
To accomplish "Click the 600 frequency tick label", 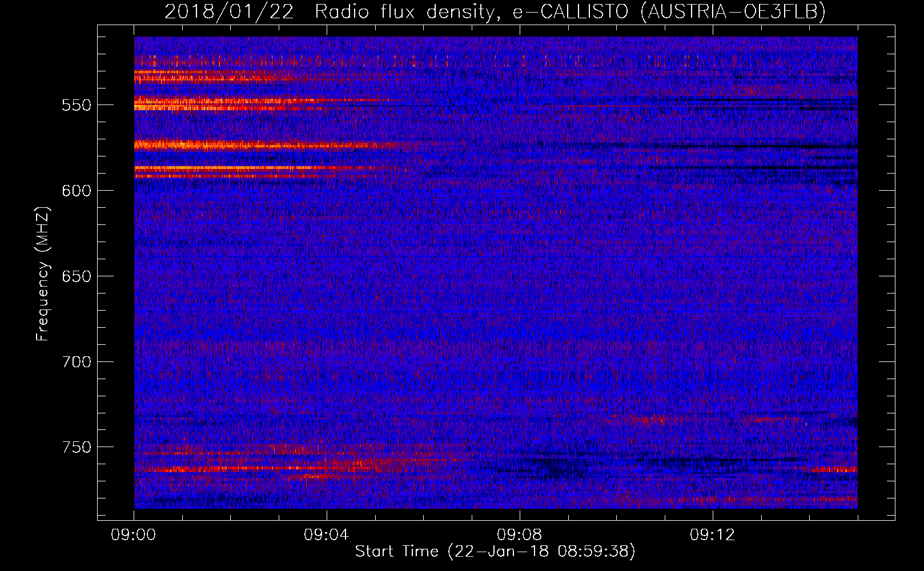I will point(77,191).
